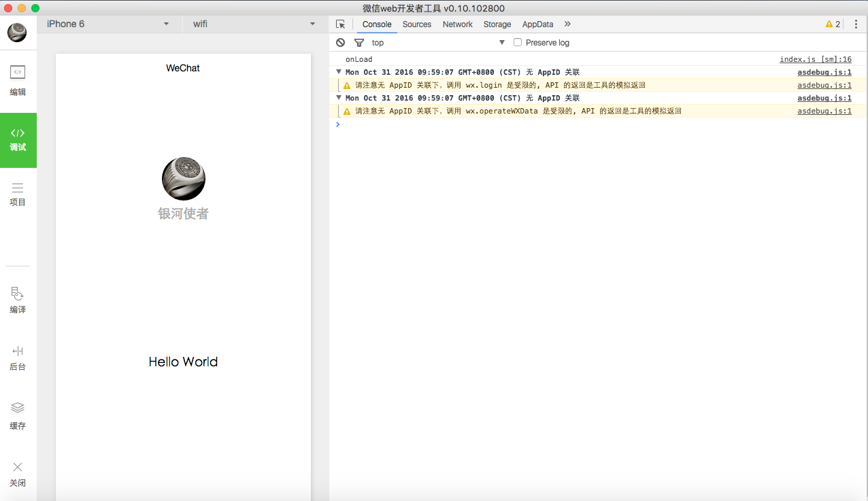Click the user avatar at sidebar top
The width and height of the screenshot is (868, 501).
click(x=17, y=32)
